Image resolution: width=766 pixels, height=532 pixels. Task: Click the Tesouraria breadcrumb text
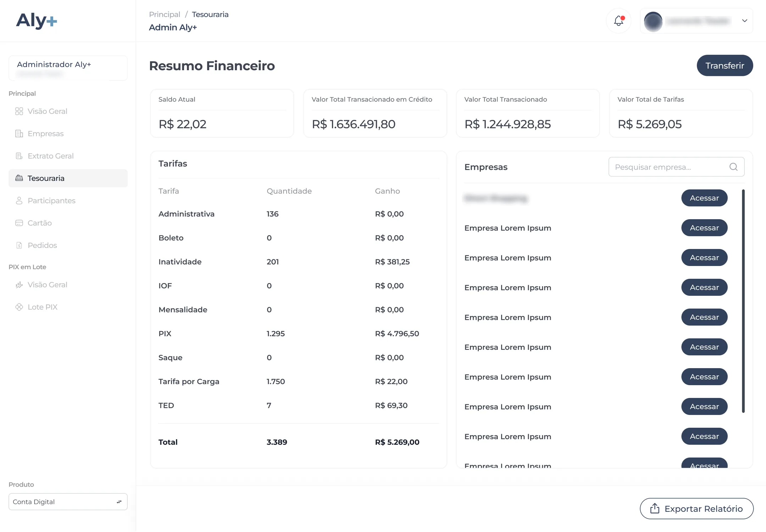210,15
